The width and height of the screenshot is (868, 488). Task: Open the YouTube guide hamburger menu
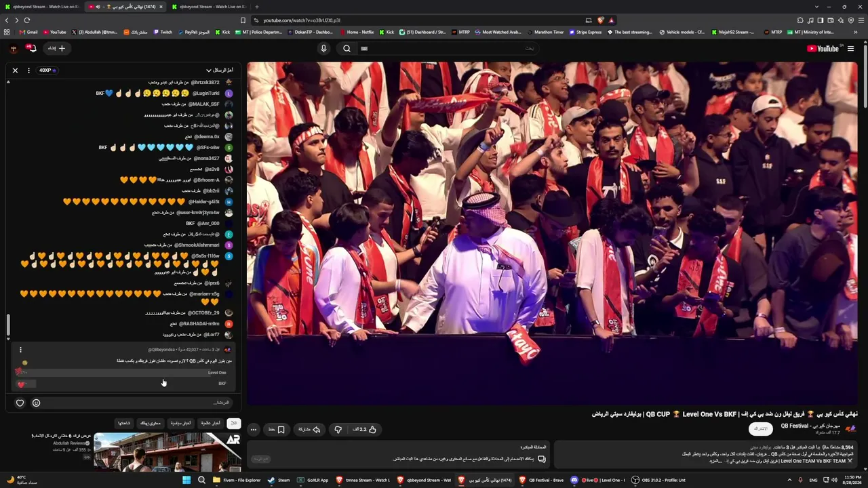850,48
